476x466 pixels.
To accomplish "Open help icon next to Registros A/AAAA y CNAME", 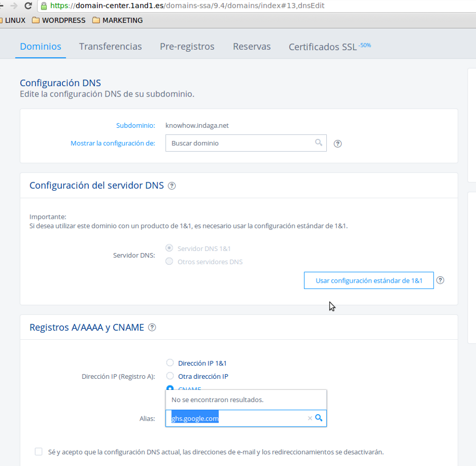I will (152, 328).
